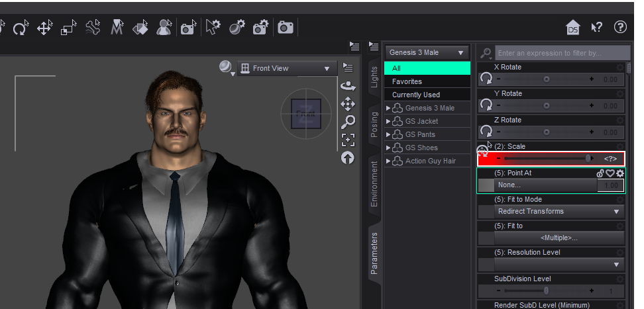Image resolution: width=644 pixels, height=309 pixels.
Task: Open the Genesis 3 Male node dropdown
Action: coord(427,52)
